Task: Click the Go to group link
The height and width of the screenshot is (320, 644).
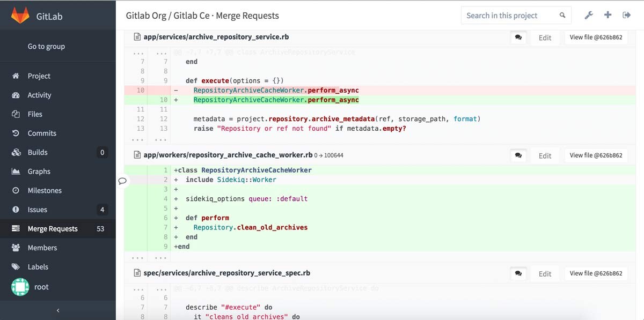Action: point(46,46)
